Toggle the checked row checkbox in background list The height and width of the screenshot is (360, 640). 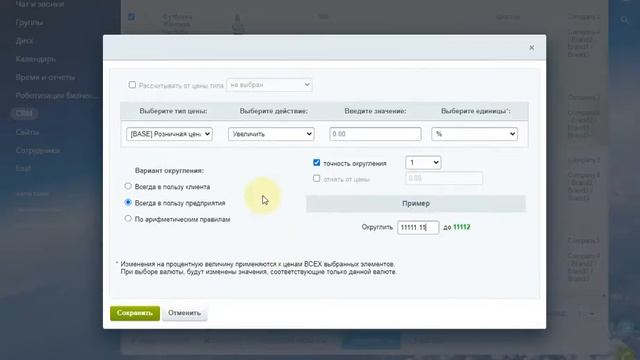pyautogui.click(x=131, y=17)
